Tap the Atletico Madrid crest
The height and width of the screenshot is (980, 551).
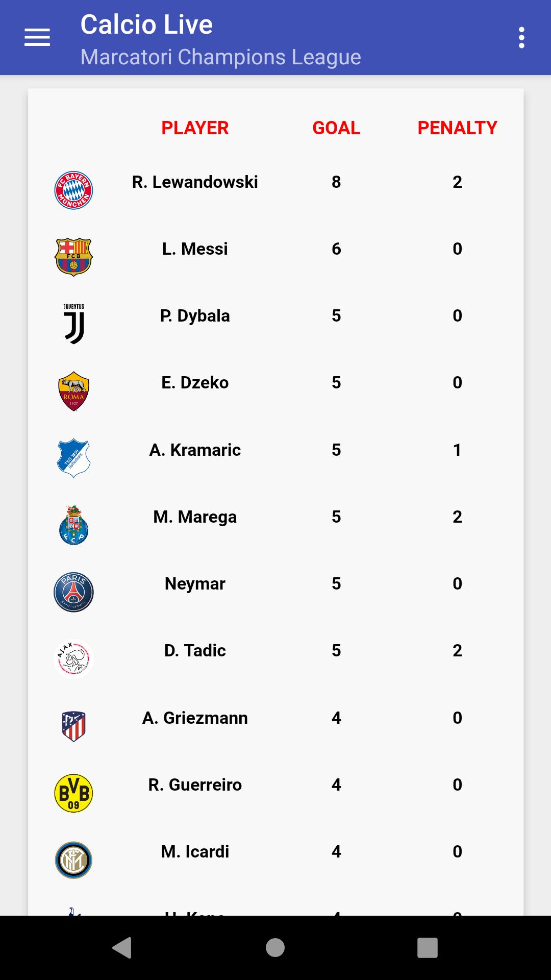point(74,726)
